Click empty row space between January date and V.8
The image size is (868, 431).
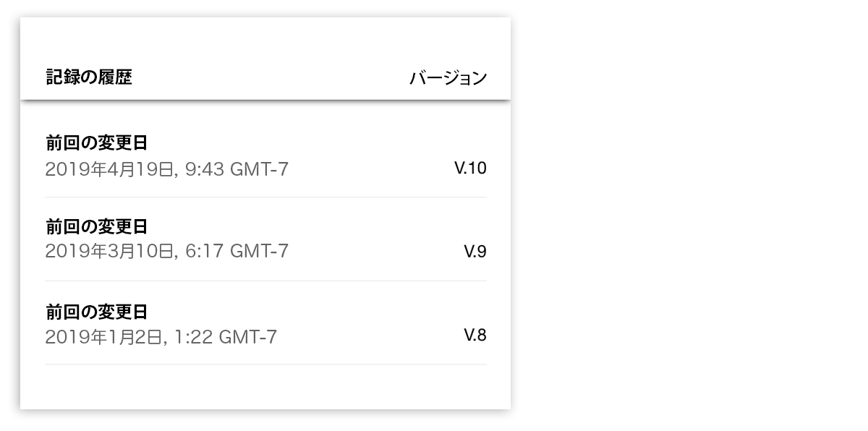point(370,337)
